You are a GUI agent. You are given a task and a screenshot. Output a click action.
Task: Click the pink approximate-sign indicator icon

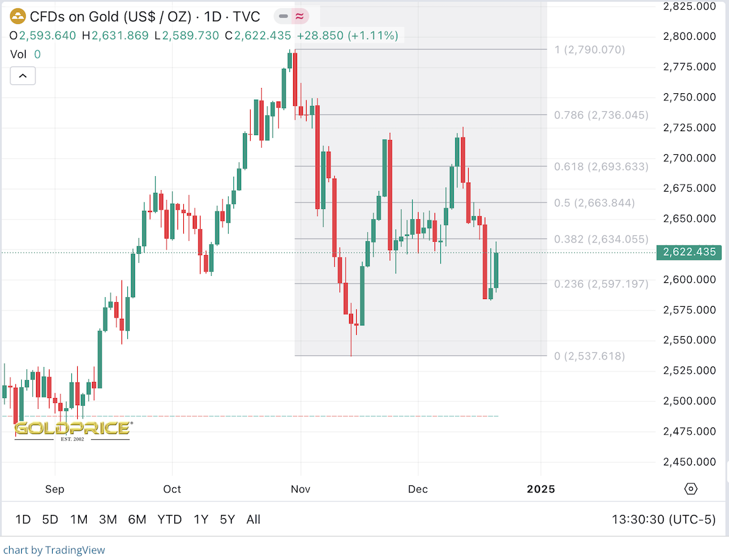299,16
